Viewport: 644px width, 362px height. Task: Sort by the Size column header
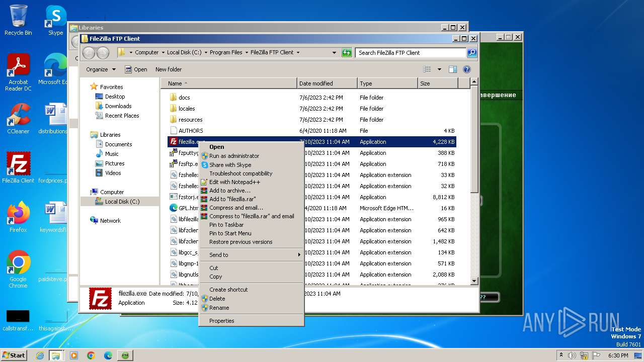[438, 83]
